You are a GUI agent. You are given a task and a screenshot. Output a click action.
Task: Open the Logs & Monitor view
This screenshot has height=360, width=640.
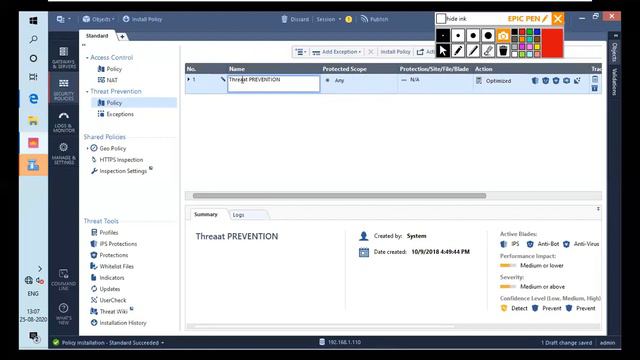pyautogui.click(x=63, y=122)
